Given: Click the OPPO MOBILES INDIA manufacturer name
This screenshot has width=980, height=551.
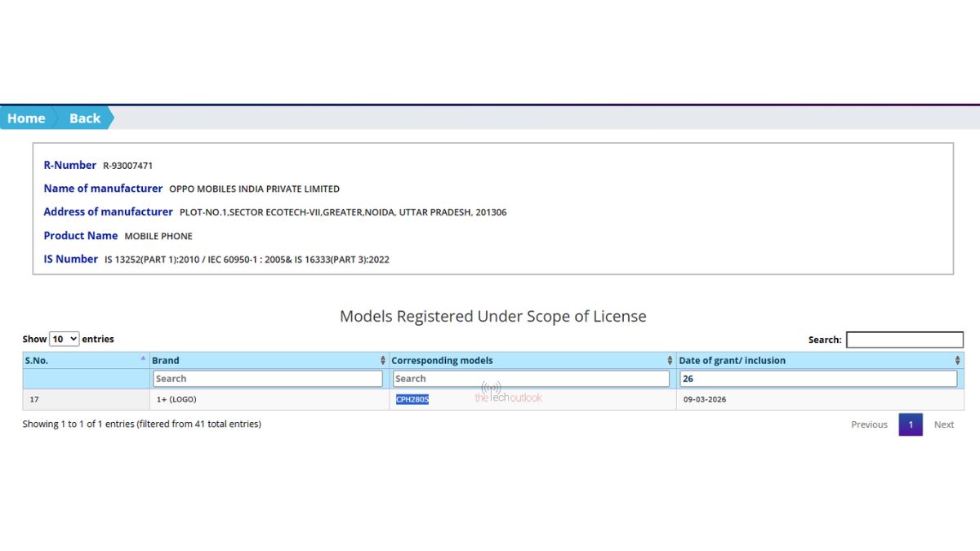Looking at the screenshot, I should click(254, 189).
